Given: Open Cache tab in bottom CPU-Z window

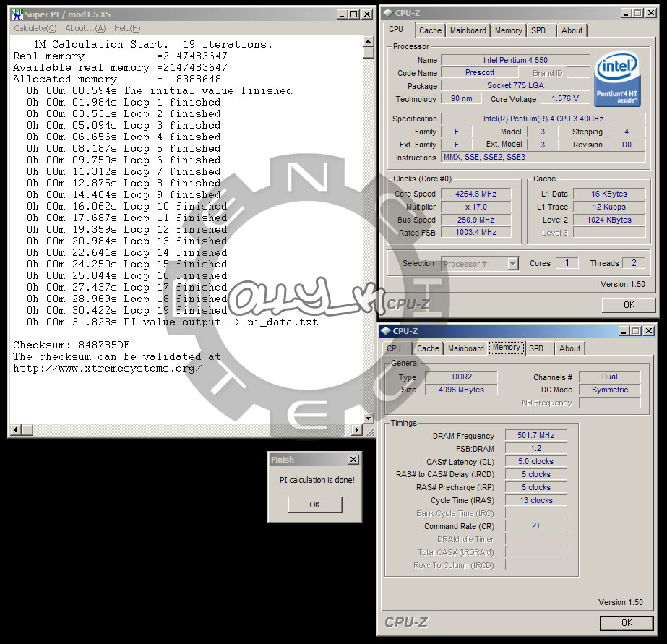Looking at the screenshot, I should (428, 348).
